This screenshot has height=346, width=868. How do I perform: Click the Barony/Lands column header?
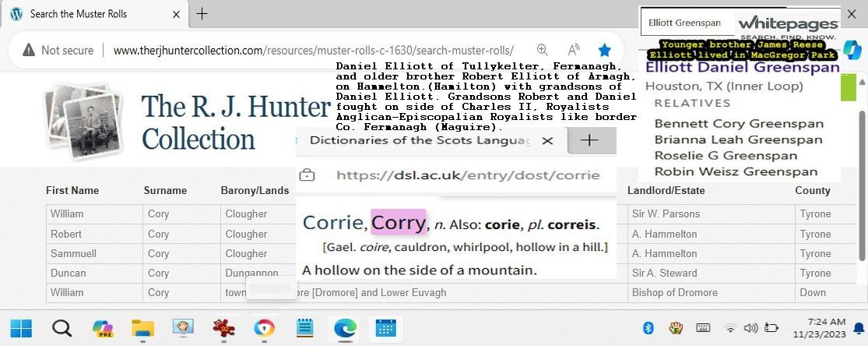pos(255,191)
